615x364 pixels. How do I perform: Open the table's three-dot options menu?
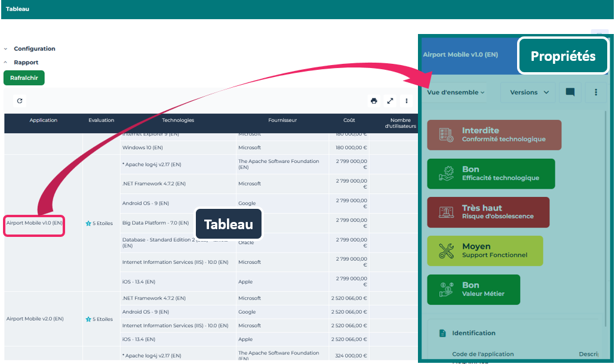407,101
